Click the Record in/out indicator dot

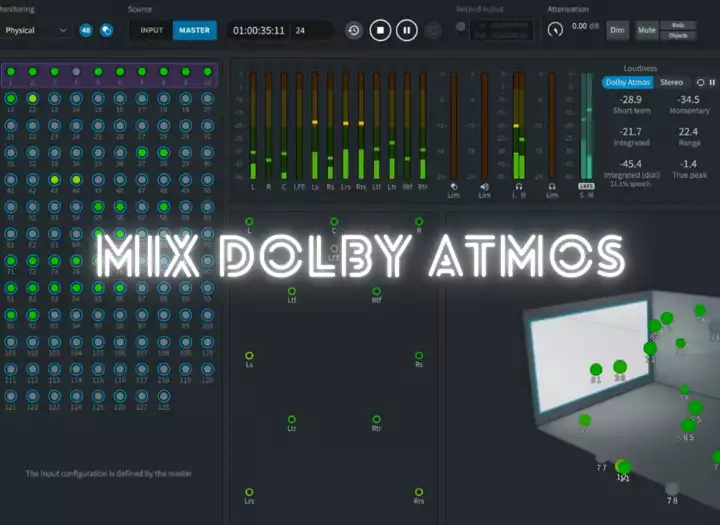[461, 27]
